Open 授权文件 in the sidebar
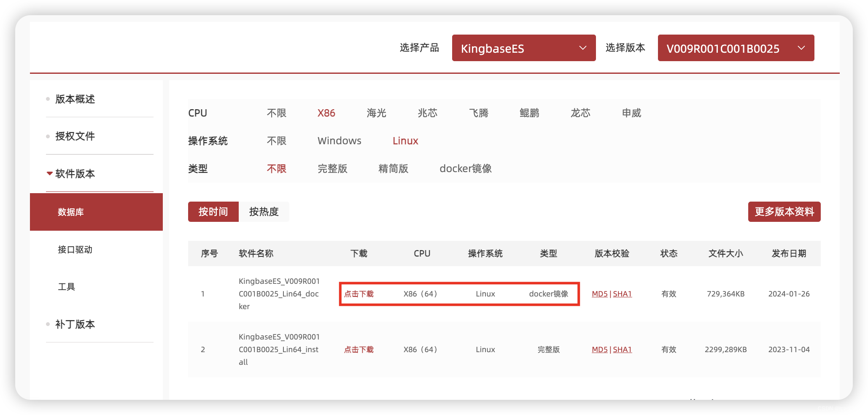 click(x=75, y=136)
